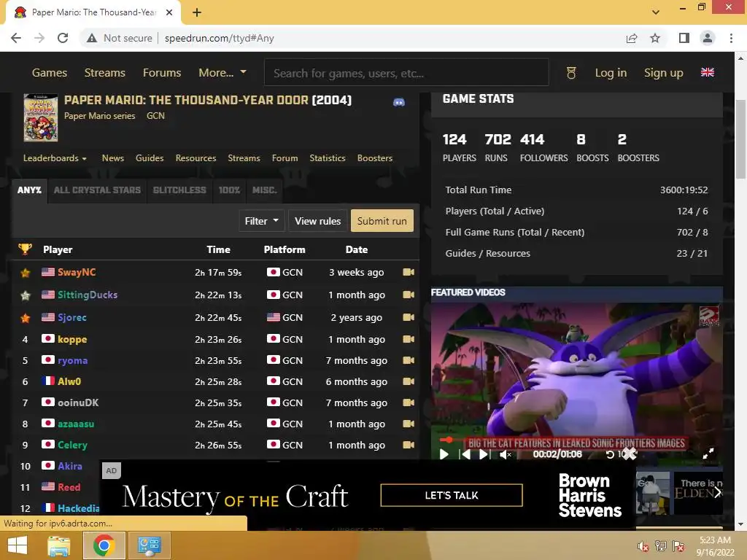Click the muted volume tray icon
This screenshot has width=747, height=560.
tap(643, 546)
